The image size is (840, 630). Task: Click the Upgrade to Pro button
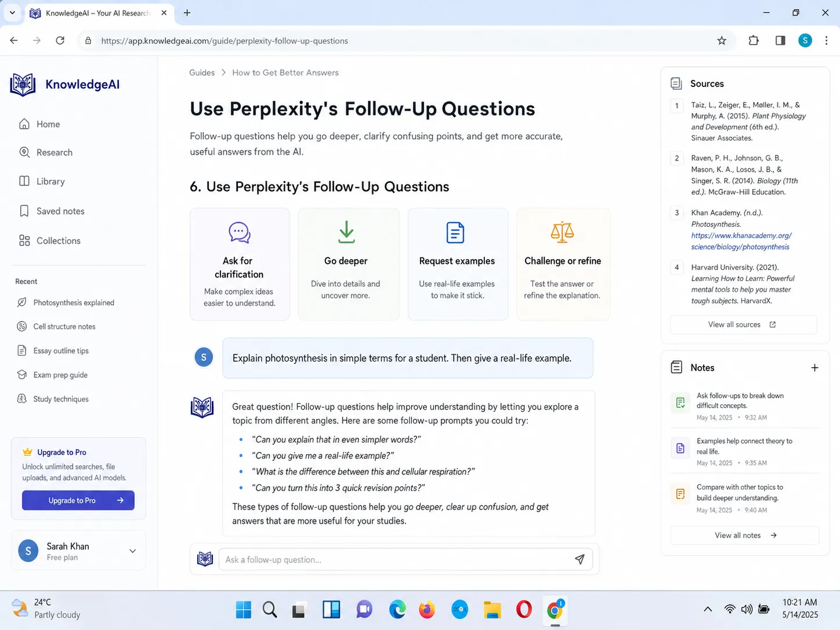[78, 500]
